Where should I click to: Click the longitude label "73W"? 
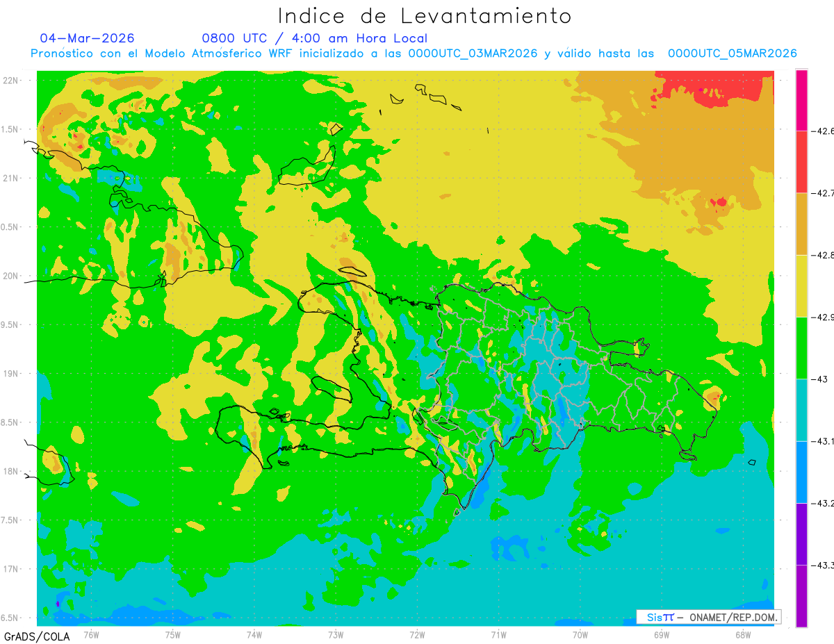point(336,635)
